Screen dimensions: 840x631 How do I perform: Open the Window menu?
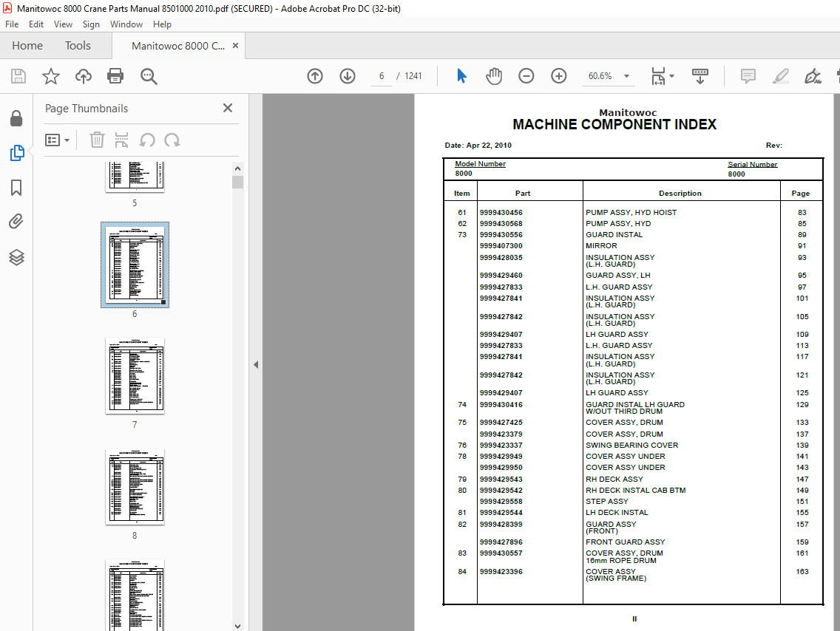tap(126, 24)
